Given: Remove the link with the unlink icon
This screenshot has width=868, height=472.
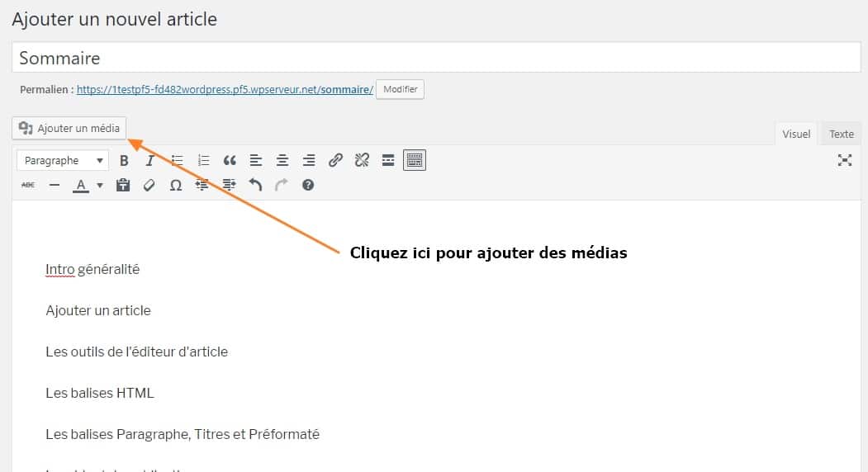Looking at the screenshot, I should pos(362,160).
